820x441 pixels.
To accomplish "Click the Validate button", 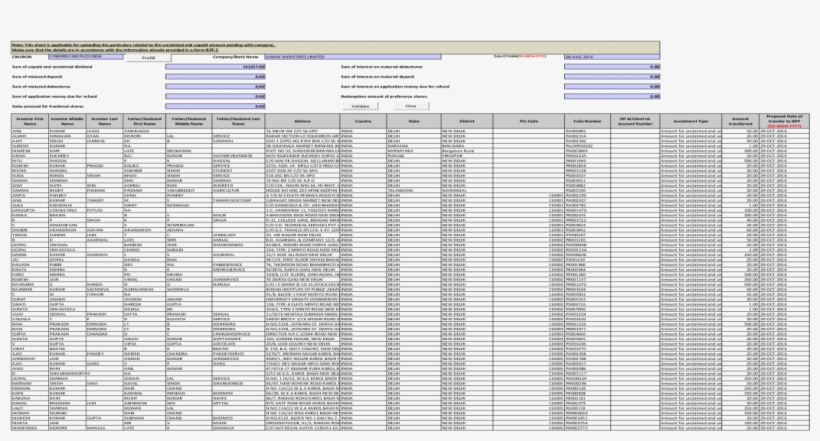I will 360,106.
